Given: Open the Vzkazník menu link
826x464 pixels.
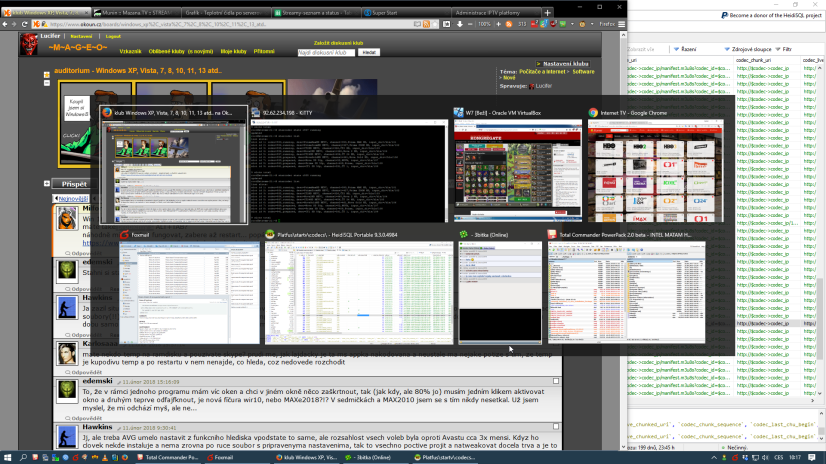Looking at the screenshot, I should point(130,52).
